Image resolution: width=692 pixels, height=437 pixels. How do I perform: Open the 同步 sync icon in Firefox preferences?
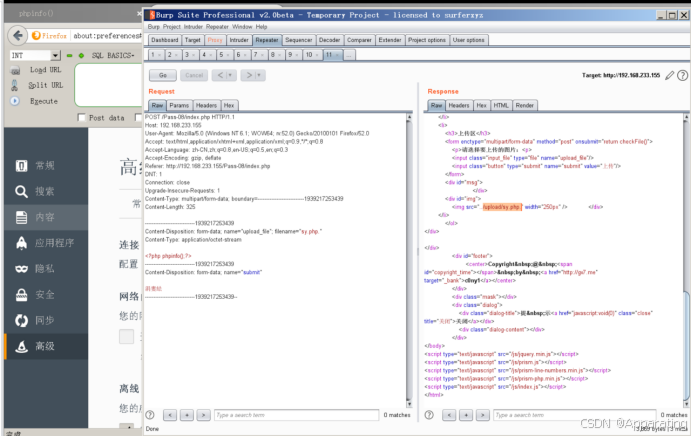tap(22, 320)
